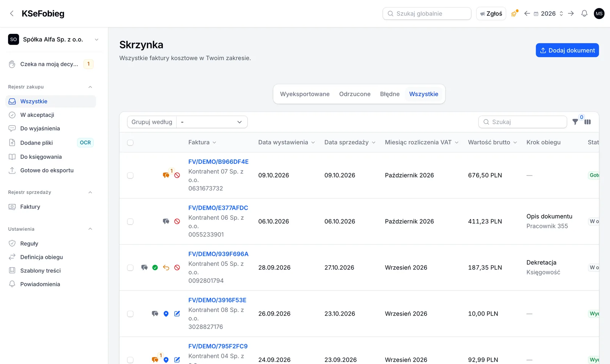This screenshot has height=364, width=610.
Task: Open the table filter funnel icon
Action: pos(575,122)
